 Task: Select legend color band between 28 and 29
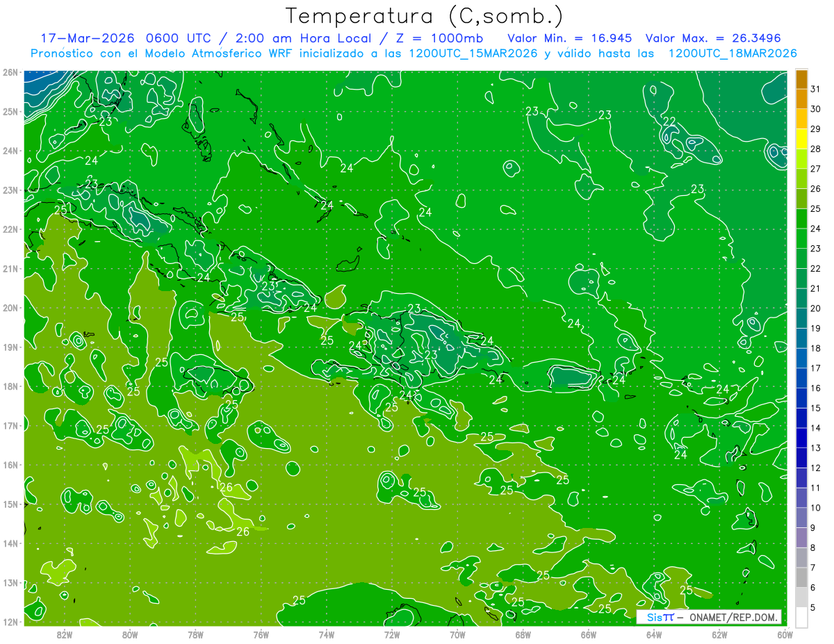pos(801,139)
